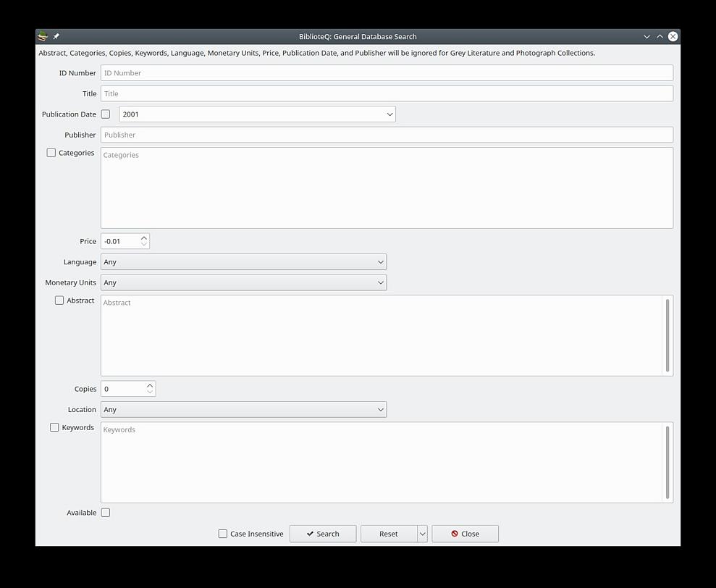Click the Close button

(x=466, y=534)
